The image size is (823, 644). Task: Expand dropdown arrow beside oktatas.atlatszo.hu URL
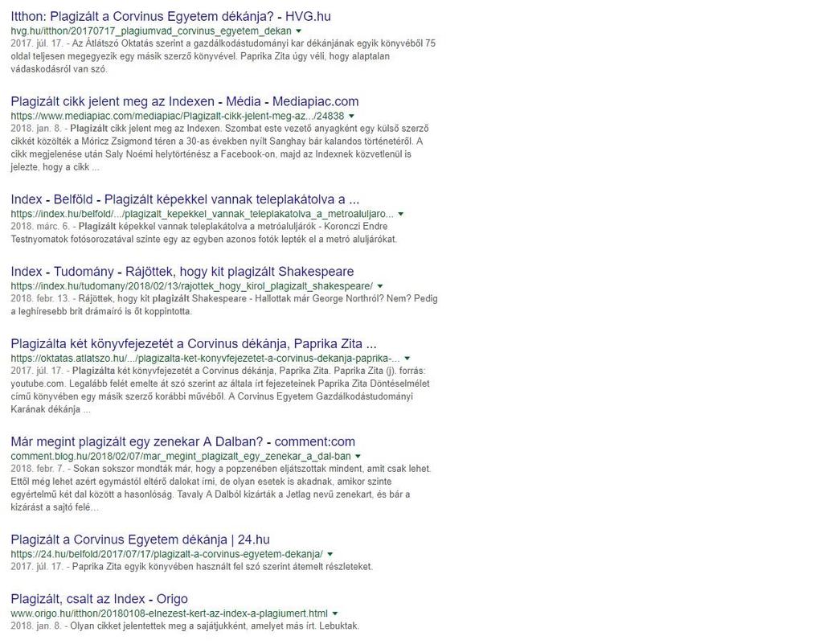click(407, 359)
